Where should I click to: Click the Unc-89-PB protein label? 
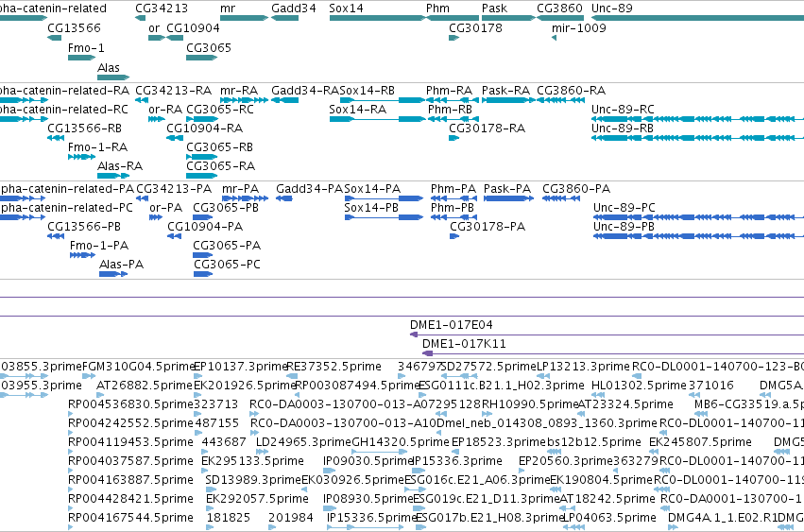[x=624, y=227]
